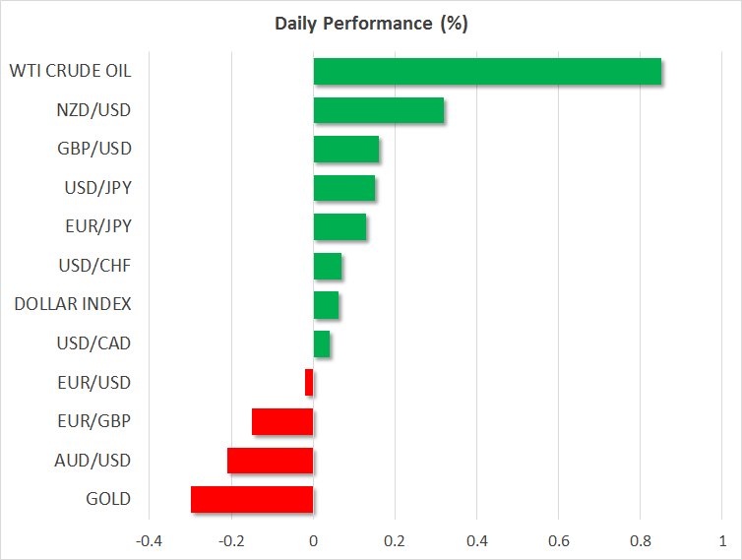The width and height of the screenshot is (742, 560).
Task: Click the red AUD/USD bar
Action: tap(270, 461)
